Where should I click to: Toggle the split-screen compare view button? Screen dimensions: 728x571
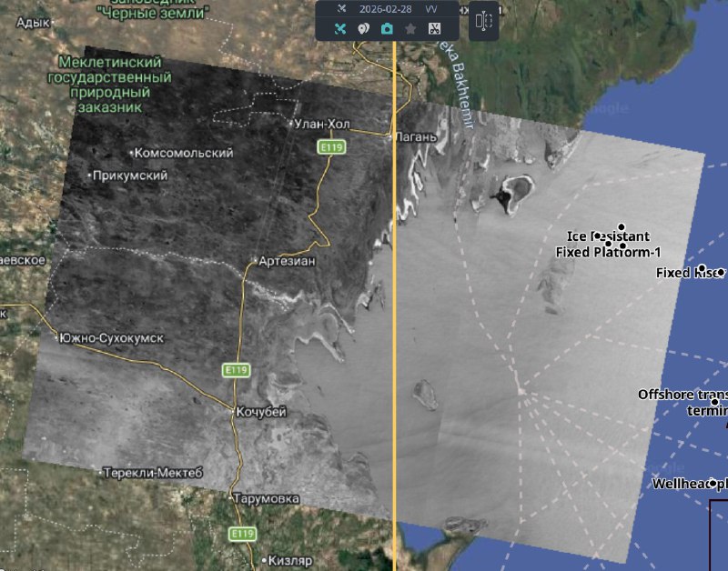click(483, 22)
